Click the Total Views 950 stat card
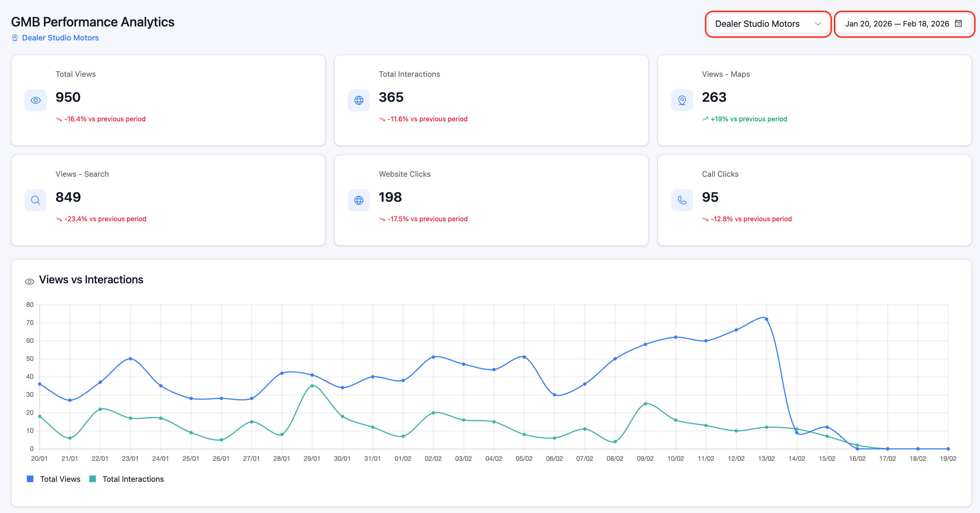980x513 pixels. (x=168, y=100)
